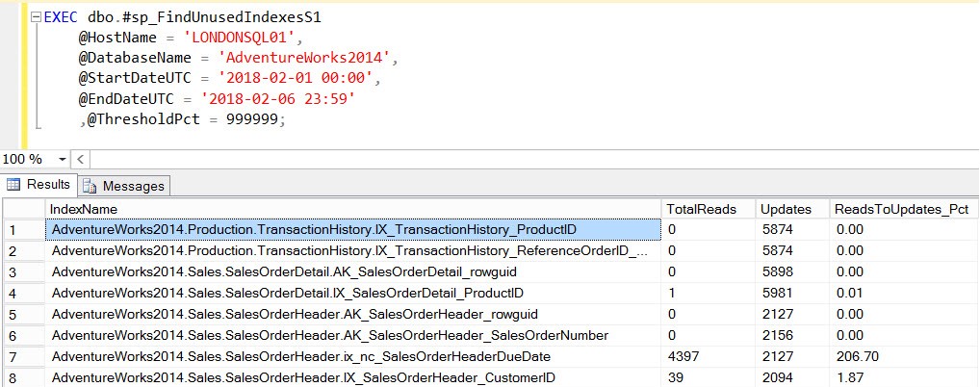
Task: Switch to the Messages tab
Action: pos(124,186)
